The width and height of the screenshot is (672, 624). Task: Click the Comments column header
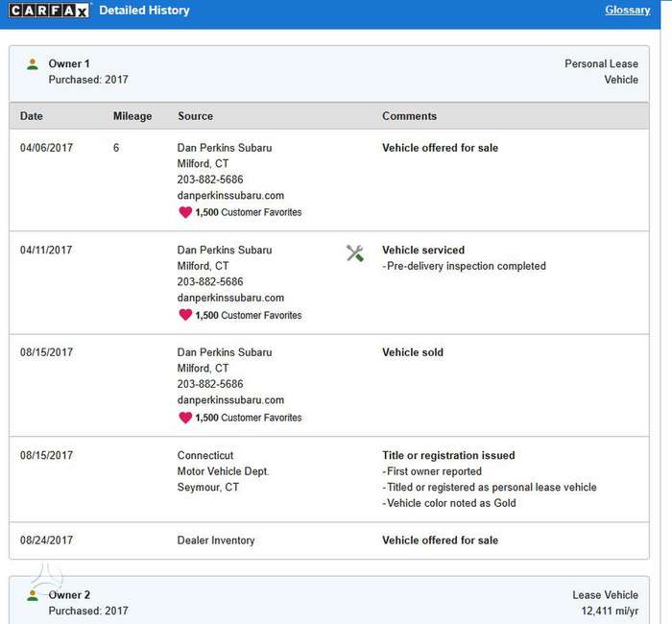click(409, 116)
